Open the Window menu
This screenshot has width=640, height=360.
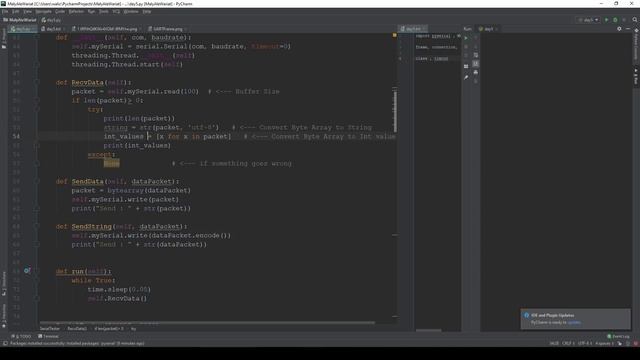click(131, 11)
